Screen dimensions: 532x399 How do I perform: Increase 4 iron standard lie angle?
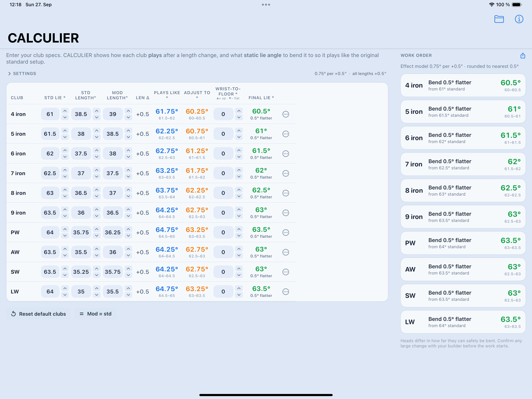pyautogui.click(x=65, y=111)
